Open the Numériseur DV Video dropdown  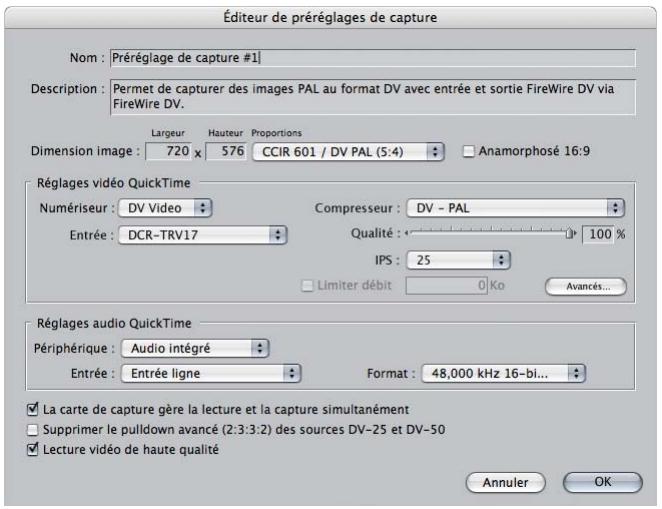click(x=165, y=208)
